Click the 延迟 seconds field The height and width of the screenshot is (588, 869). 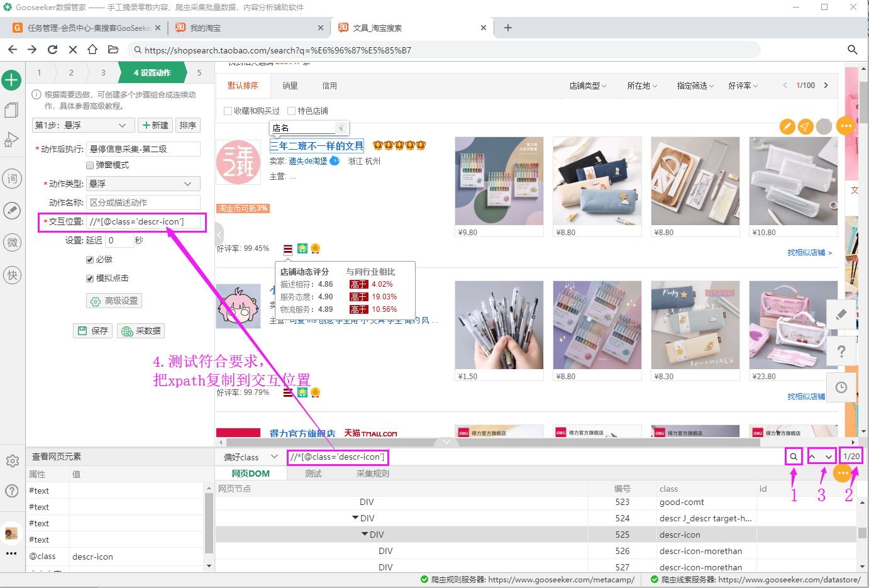coord(119,240)
